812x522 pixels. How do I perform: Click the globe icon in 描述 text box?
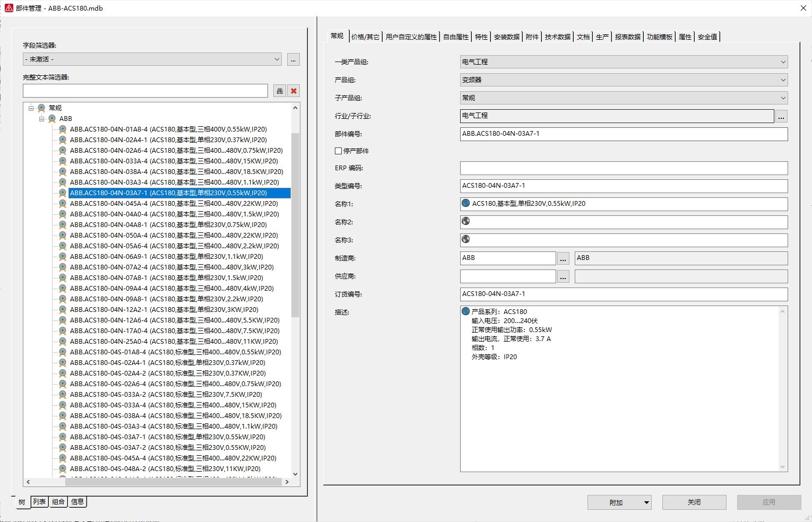tap(466, 311)
